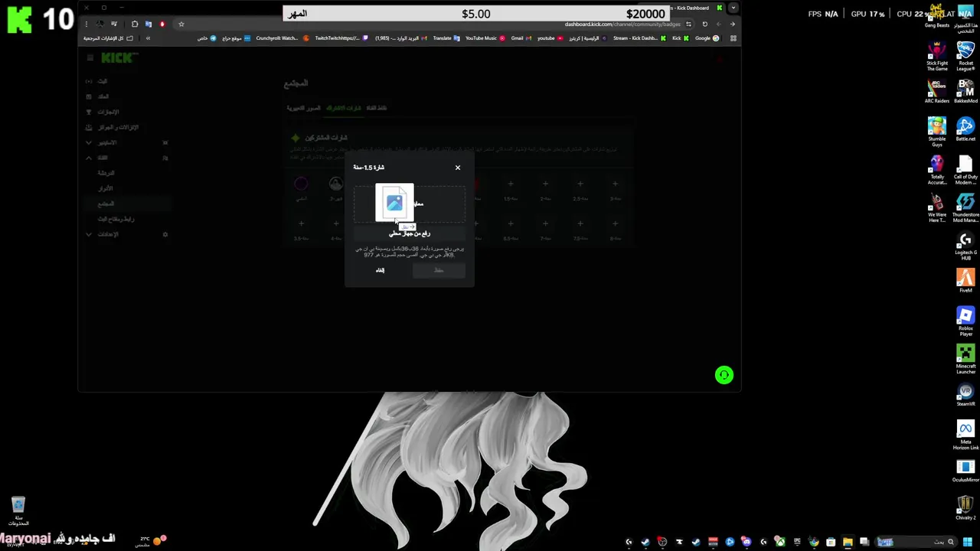Open the YouTube Music bookmark
Viewport: 980px width, 551px height.
point(485,38)
